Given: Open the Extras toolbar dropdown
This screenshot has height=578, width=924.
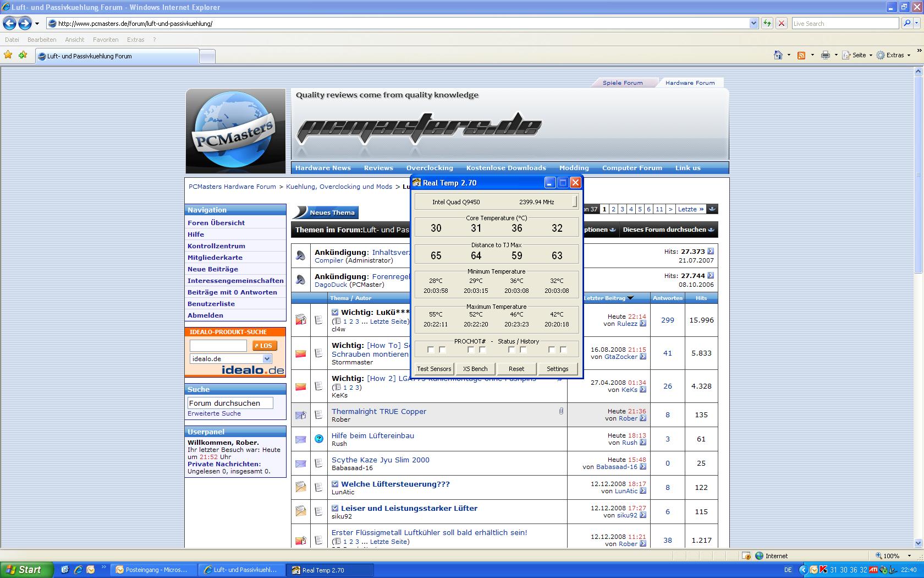Looking at the screenshot, I should (909, 55).
